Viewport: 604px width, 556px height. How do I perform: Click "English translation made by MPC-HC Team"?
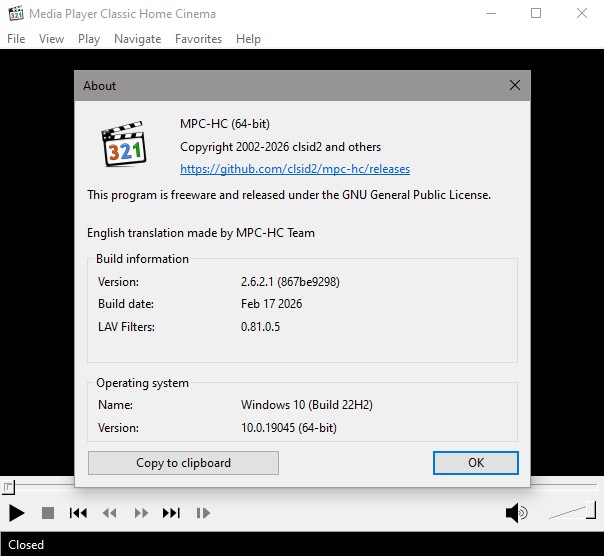click(201, 233)
